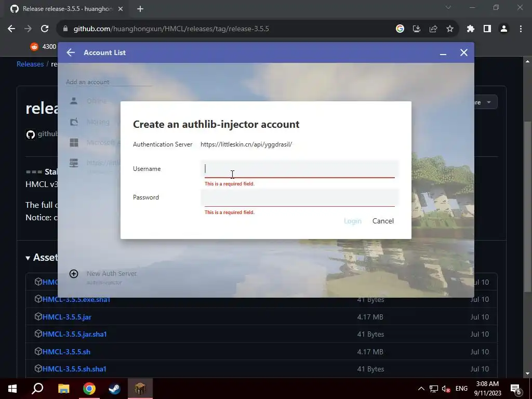
Task: Select the Offline account person icon
Action: click(74, 101)
